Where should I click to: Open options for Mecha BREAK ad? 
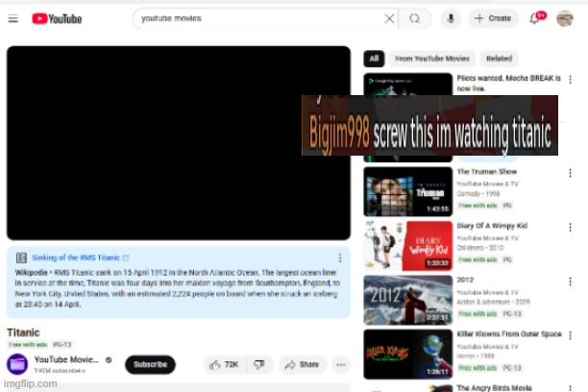pyautogui.click(x=570, y=79)
